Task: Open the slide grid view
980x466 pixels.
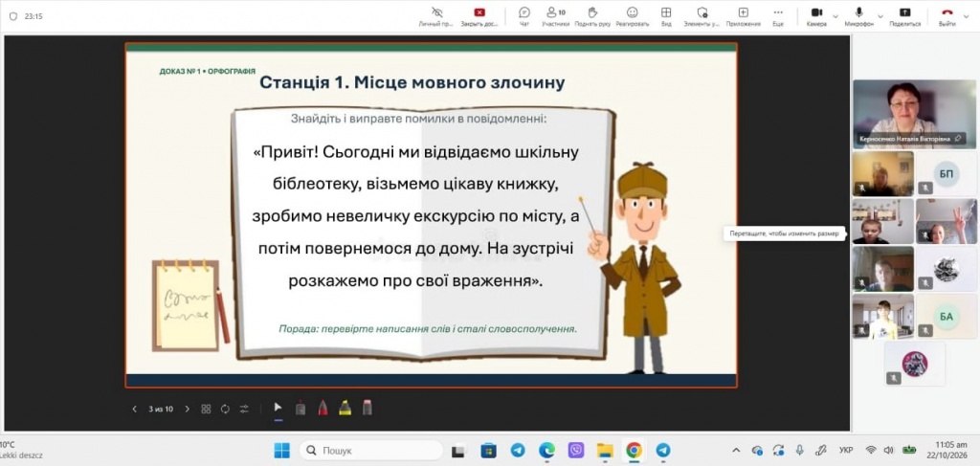Action: click(x=206, y=410)
